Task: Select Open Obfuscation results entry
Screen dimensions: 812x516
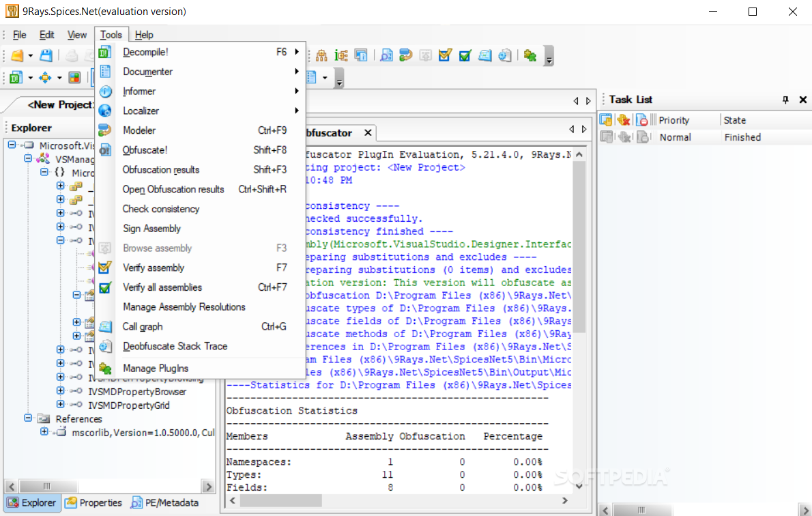Action: point(201,190)
